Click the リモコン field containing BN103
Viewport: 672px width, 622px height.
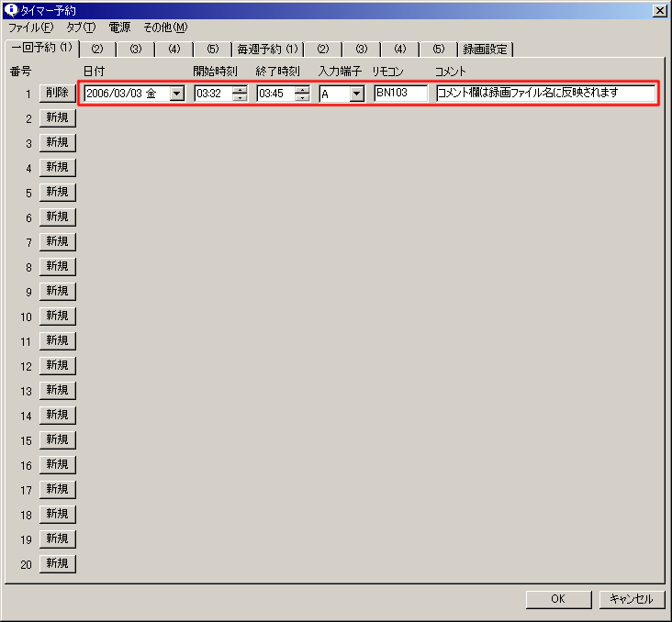pyautogui.click(x=400, y=93)
